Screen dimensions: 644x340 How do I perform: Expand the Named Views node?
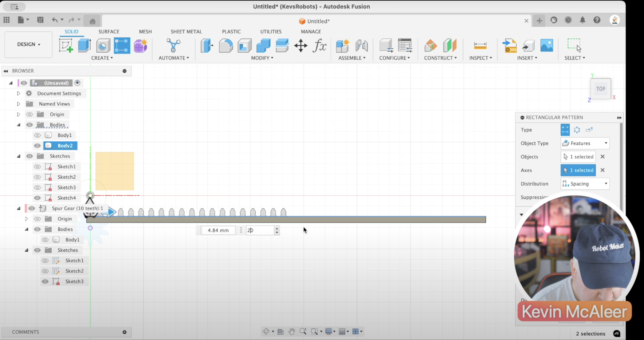click(18, 104)
